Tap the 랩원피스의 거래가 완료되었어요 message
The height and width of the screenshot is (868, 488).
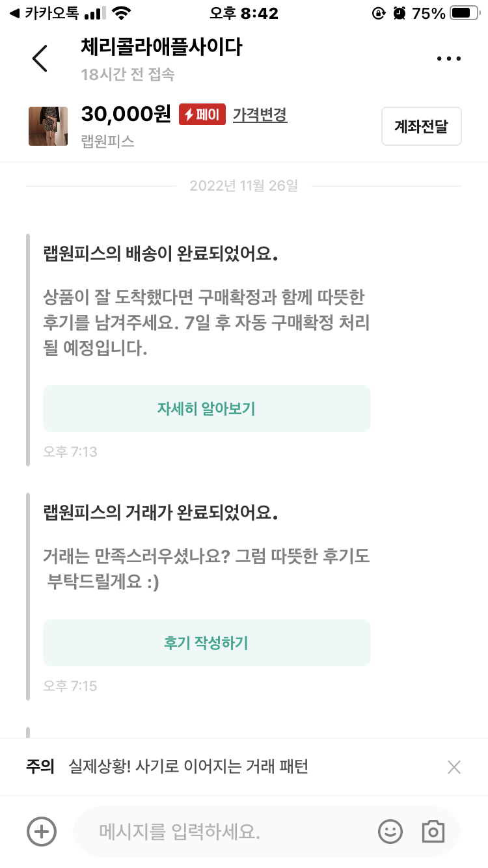point(161,512)
